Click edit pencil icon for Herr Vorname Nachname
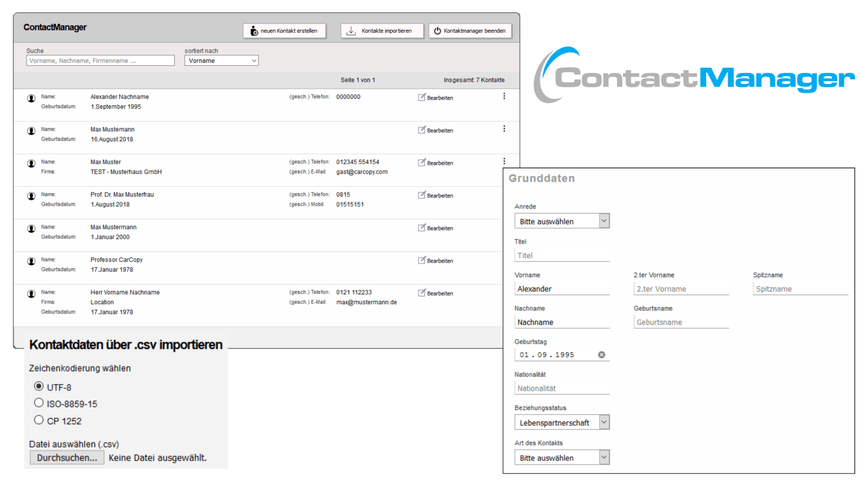 point(422,292)
